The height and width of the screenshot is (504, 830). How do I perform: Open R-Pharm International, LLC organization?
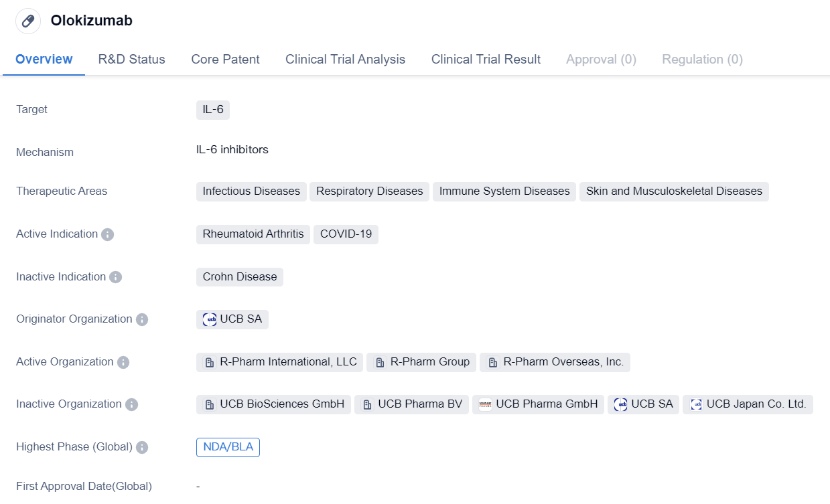tap(280, 362)
